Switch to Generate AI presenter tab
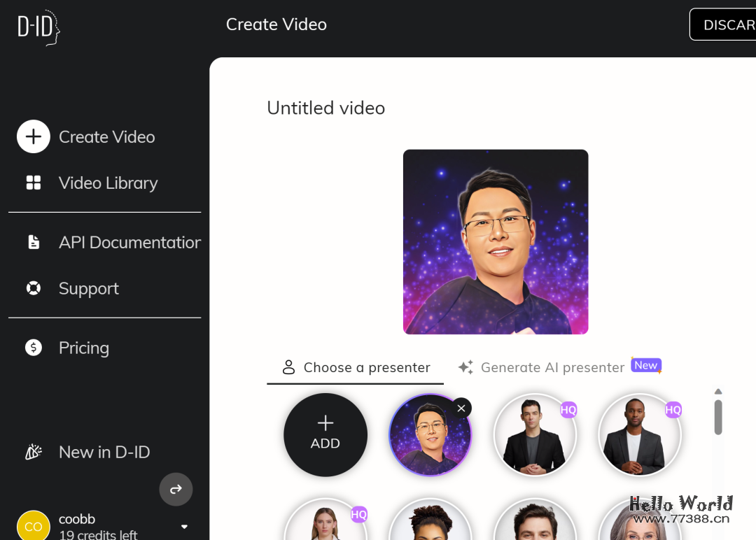 542,367
